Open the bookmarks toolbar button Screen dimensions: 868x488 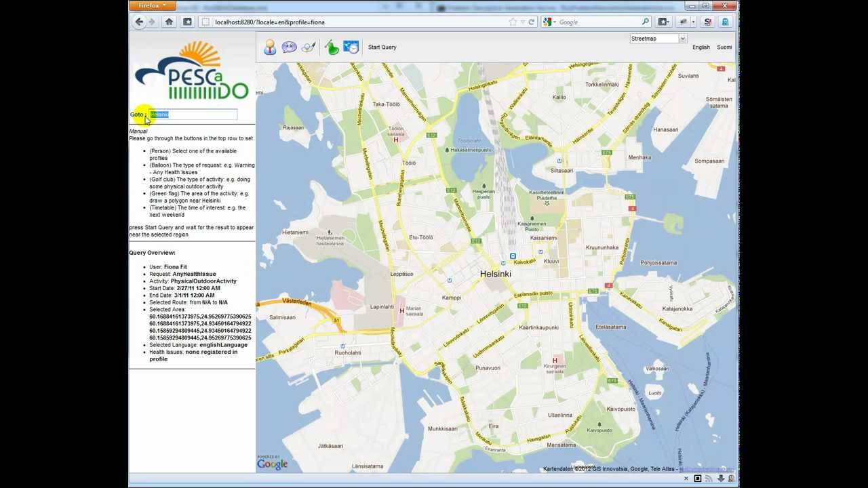663,22
